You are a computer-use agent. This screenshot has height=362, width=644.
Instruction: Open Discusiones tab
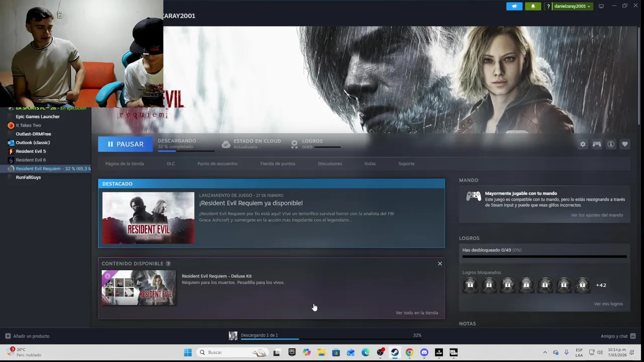[x=330, y=163]
